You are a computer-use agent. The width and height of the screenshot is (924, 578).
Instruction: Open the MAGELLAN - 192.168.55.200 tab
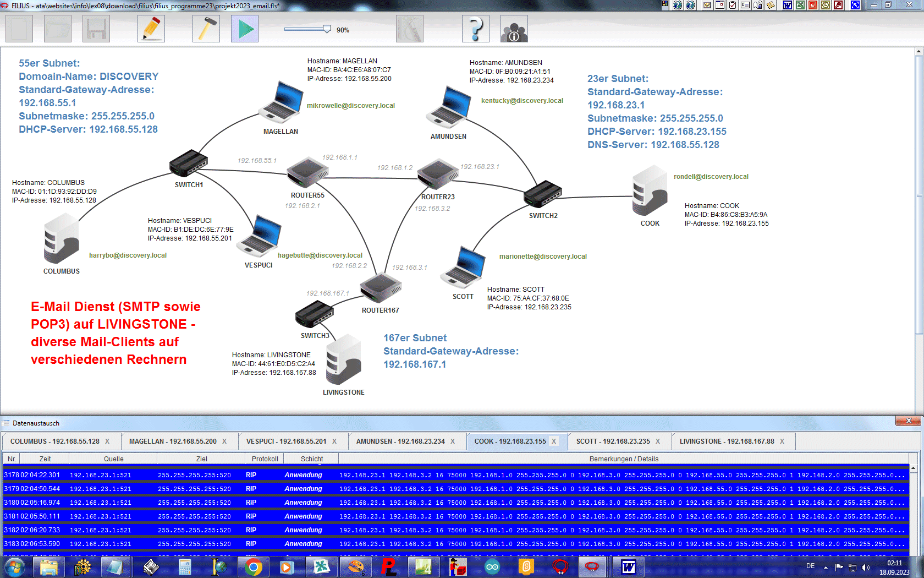pos(173,441)
